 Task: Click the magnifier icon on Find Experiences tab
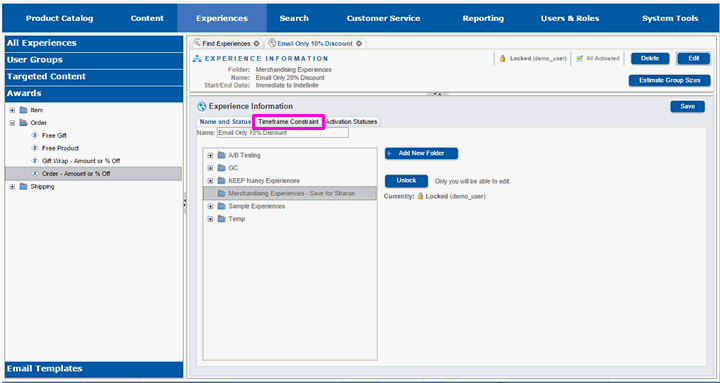[x=197, y=43]
